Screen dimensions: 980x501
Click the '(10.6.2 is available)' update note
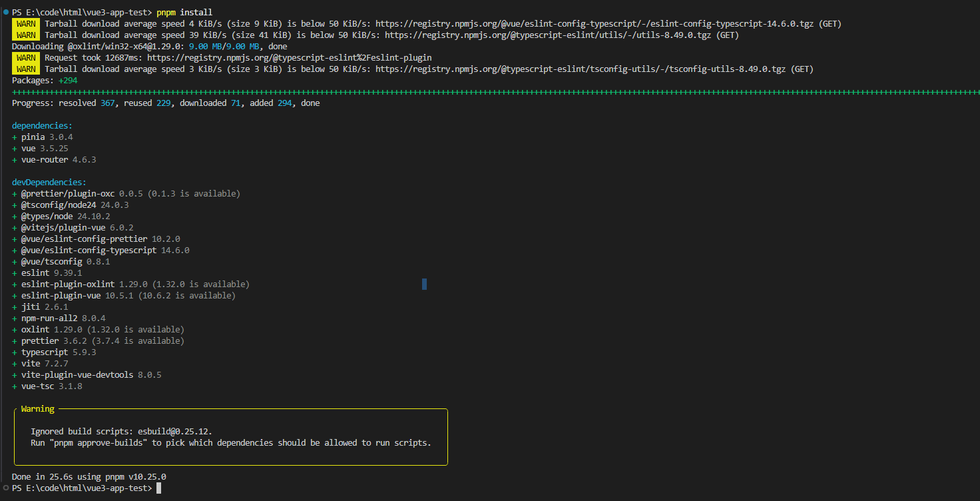pyautogui.click(x=187, y=296)
